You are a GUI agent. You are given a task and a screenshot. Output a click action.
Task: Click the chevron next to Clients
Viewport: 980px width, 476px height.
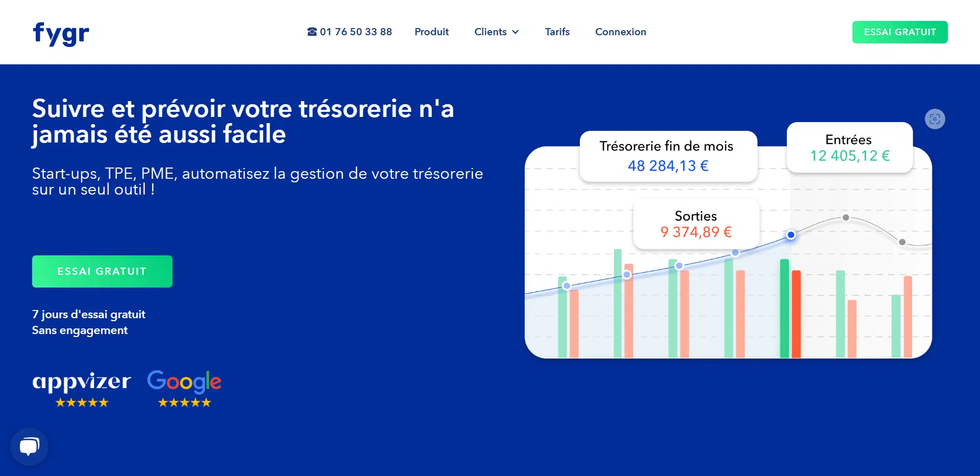pyautogui.click(x=516, y=32)
